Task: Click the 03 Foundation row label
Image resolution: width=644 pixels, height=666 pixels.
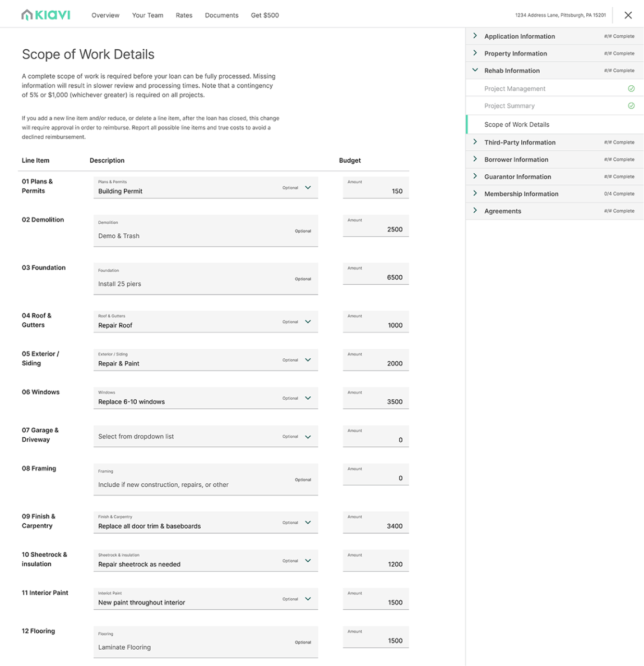Action: [44, 267]
